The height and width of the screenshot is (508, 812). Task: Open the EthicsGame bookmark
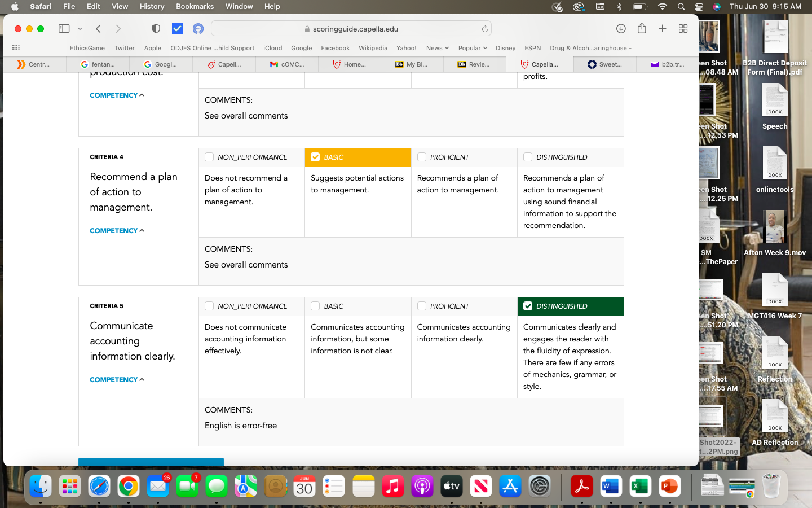click(87, 48)
